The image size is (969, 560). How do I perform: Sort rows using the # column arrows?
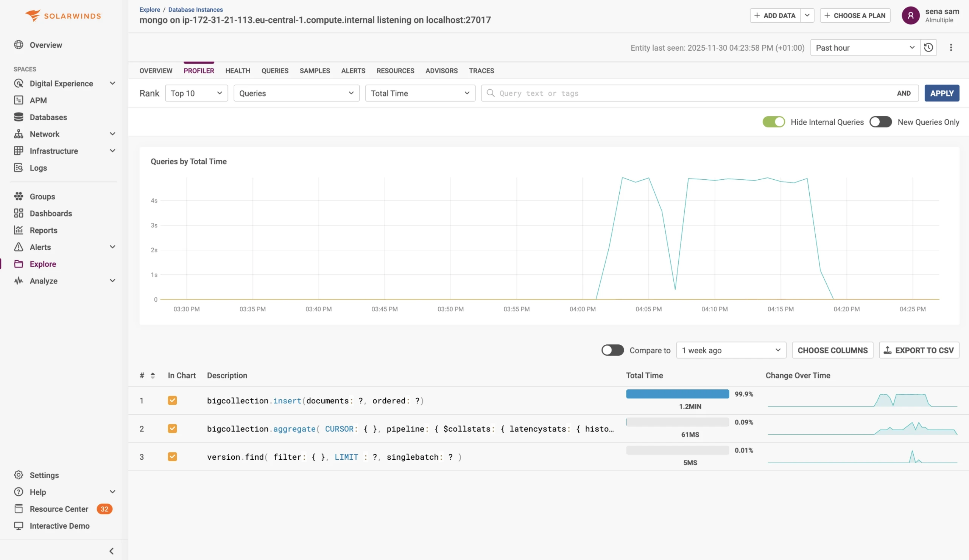tap(153, 375)
